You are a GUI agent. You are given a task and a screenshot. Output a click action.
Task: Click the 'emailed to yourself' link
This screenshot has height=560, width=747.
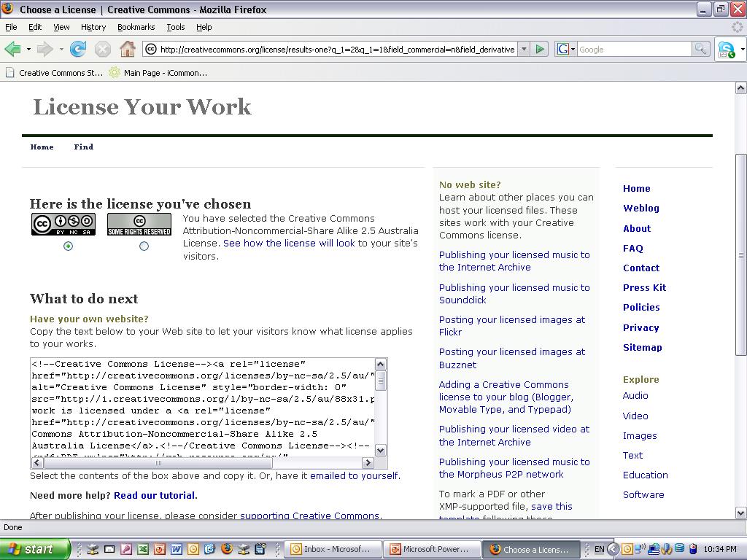(354, 475)
